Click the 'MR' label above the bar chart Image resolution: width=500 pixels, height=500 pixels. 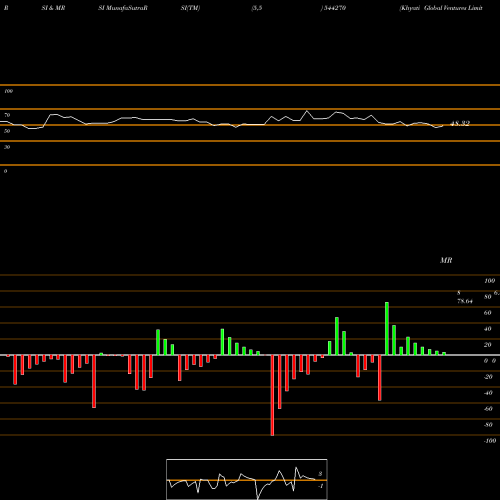click(x=446, y=260)
